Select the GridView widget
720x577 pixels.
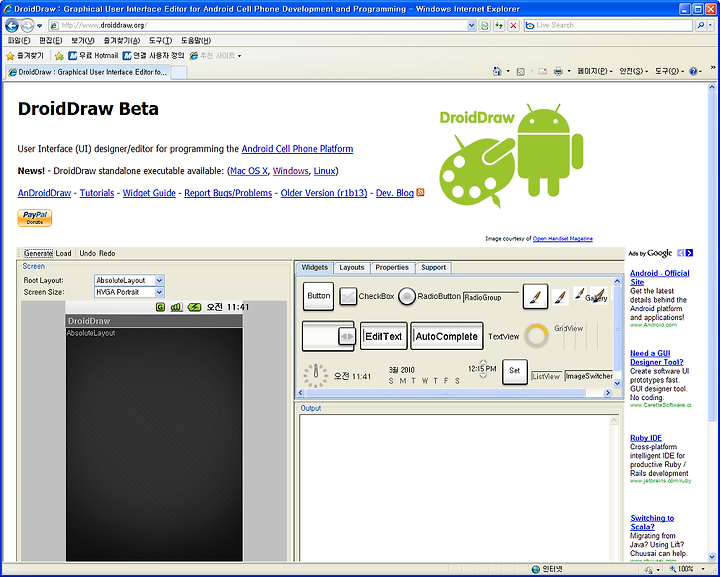(576, 336)
